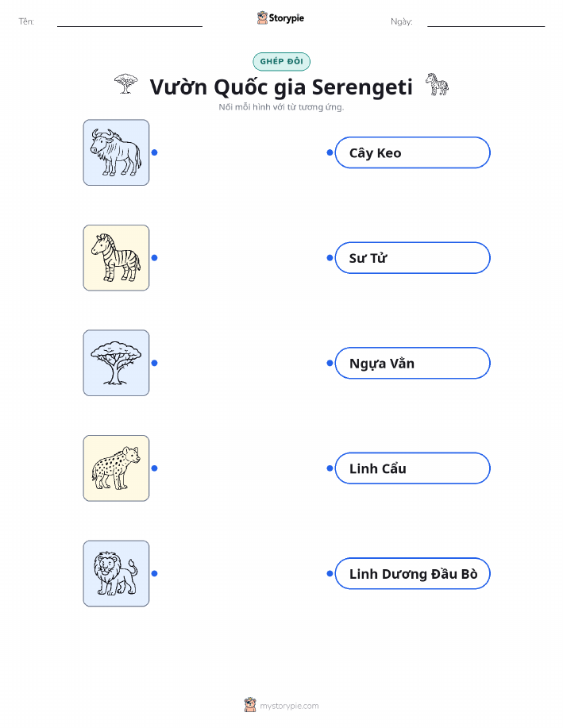
Task: Select the spotted hyena picture card
Action: (116, 468)
